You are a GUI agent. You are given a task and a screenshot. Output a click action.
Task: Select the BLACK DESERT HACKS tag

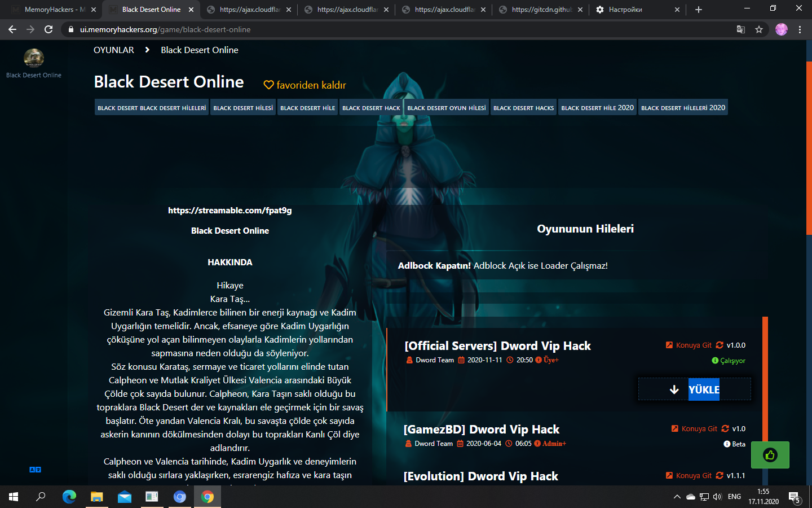point(524,107)
